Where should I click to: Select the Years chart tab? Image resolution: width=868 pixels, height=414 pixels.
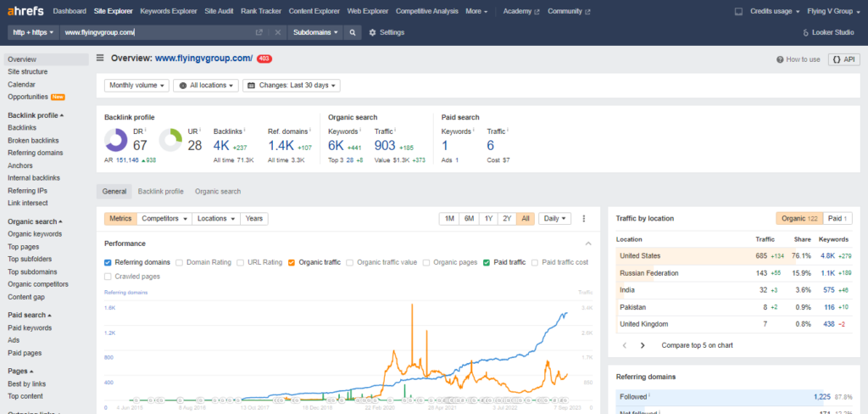pos(254,219)
